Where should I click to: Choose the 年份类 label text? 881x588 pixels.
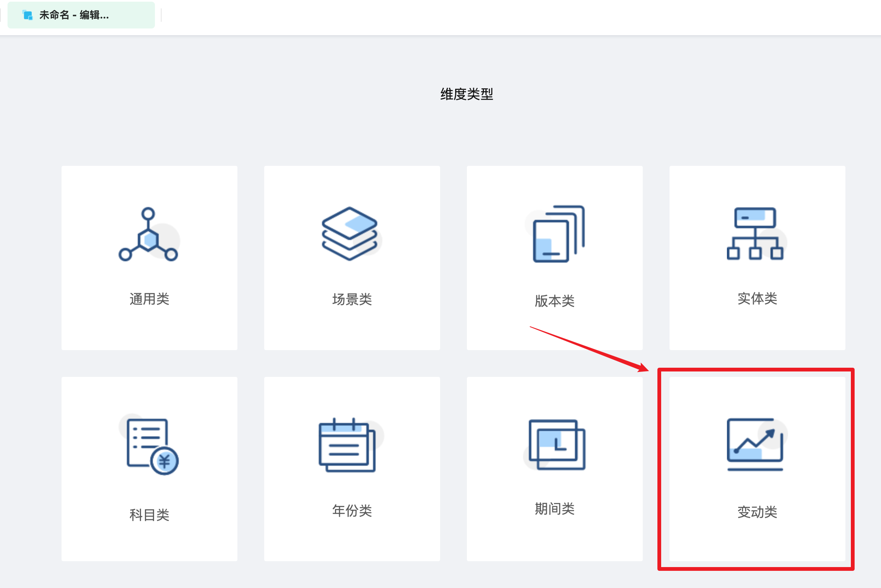tap(352, 511)
